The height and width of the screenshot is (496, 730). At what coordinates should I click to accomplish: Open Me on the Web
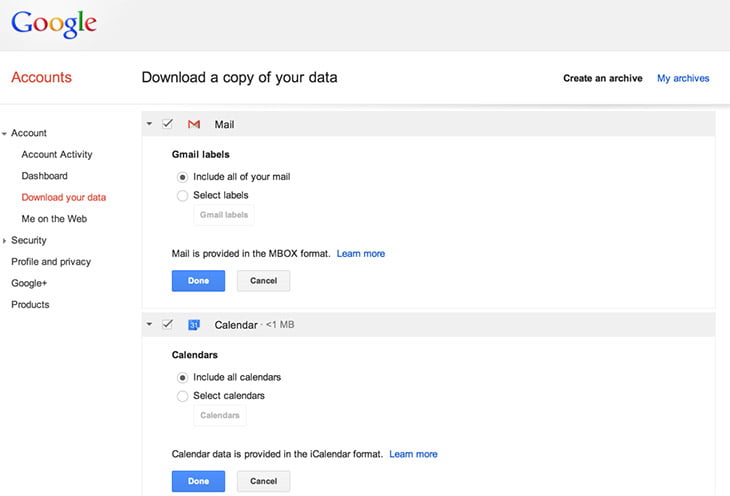click(x=54, y=218)
